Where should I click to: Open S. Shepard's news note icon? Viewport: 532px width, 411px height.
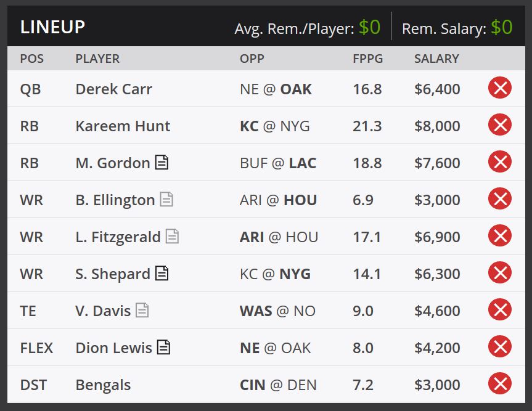point(162,273)
